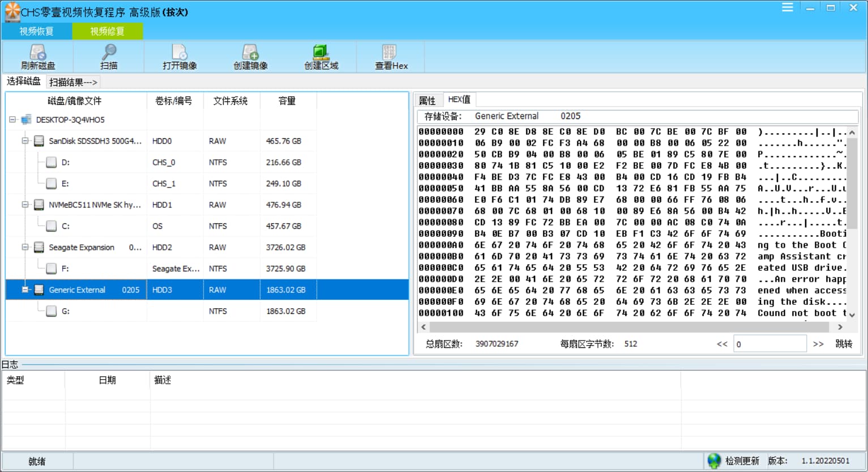Click the sector number input field
This screenshot has width=868, height=472.
click(770, 343)
